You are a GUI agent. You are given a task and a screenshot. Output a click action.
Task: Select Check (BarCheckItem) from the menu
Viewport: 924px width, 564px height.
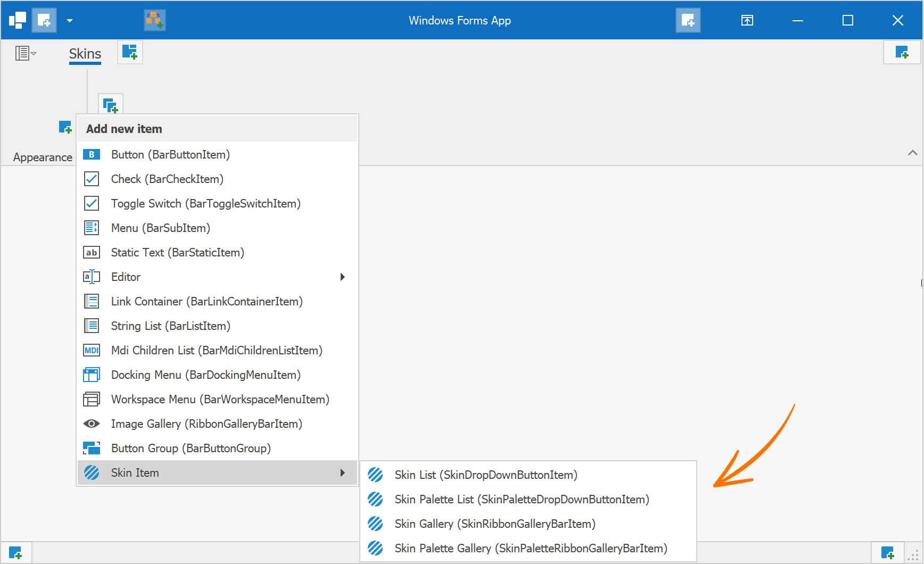tap(167, 179)
